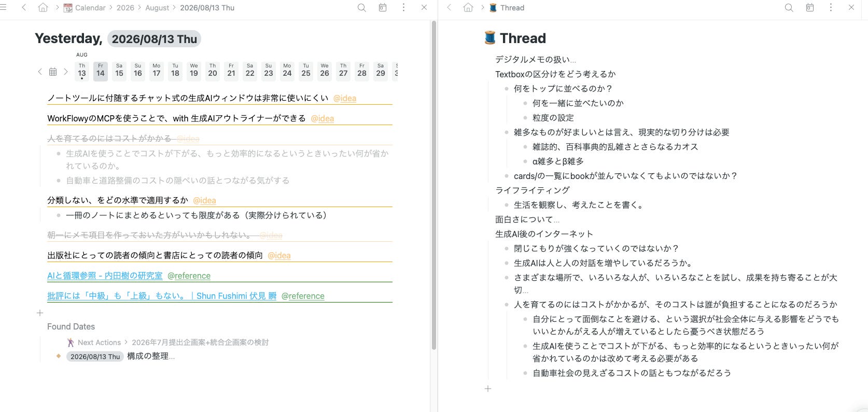Open the AIと循環参照 - 内田樹の研究室 link
This screenshot has height=412, width=868.
[x=105, y=276]
